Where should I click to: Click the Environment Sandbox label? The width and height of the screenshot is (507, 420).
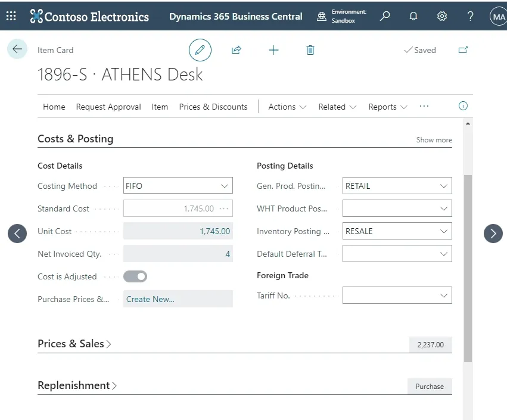click(x=349, y=16)
